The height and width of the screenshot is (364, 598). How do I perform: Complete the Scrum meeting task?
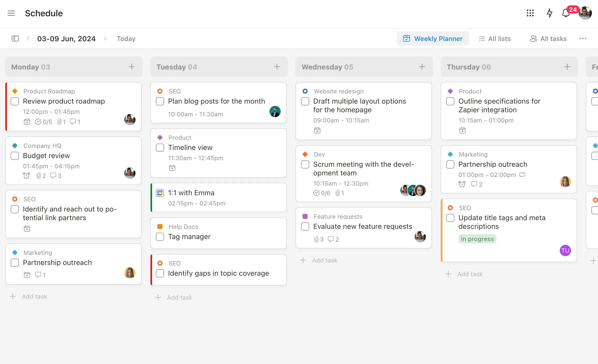pos(305,164)
